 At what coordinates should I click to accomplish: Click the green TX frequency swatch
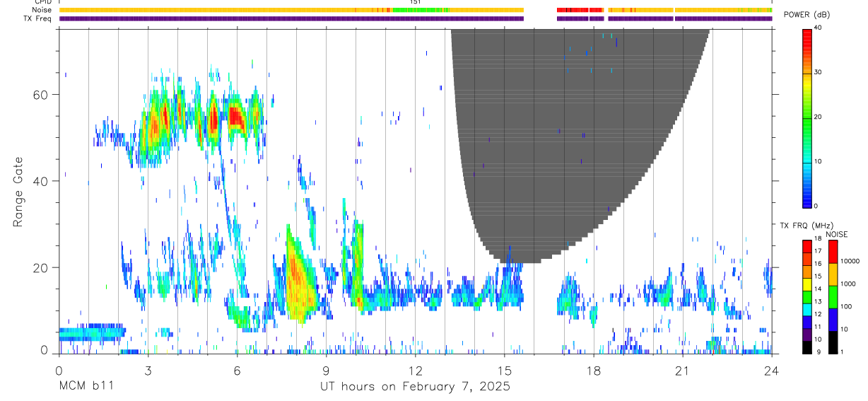coord(807,297)
